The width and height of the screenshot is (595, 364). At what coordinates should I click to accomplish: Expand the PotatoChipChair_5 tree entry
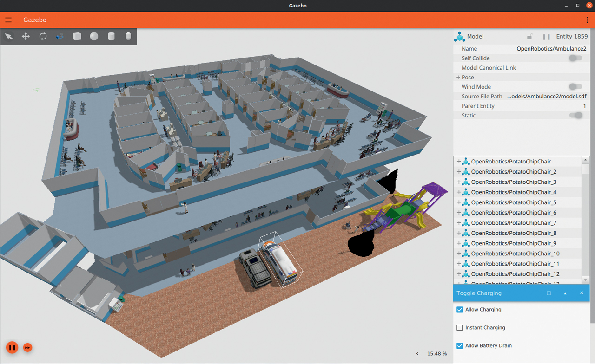coord(459,202)
